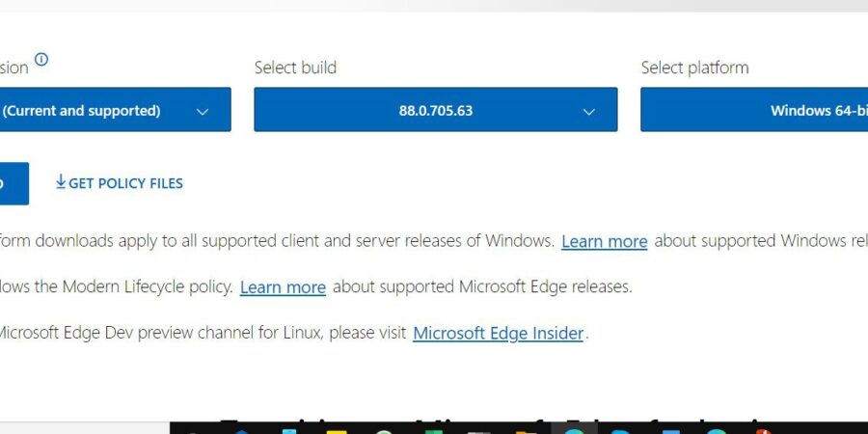Image resolution: width=868 pixels, height=434 pixels.
Task: Click the chevron on the Current and supported dropdown
Action: (203, 112)
